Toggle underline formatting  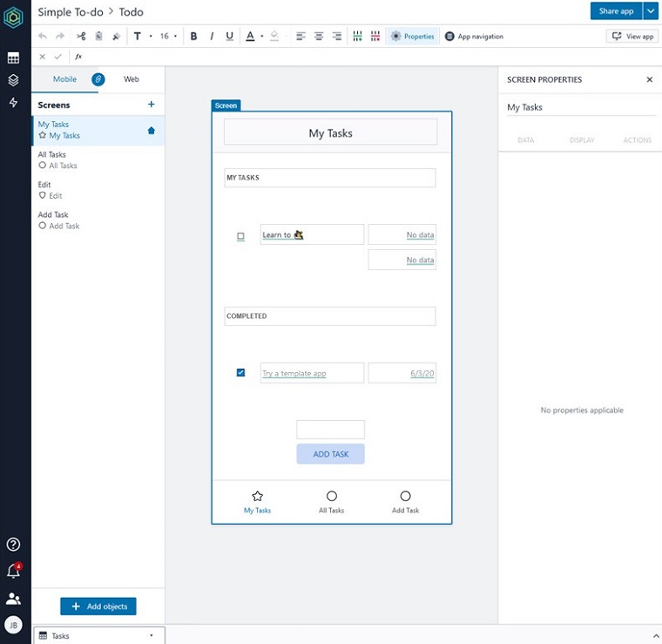click(229, 37)
